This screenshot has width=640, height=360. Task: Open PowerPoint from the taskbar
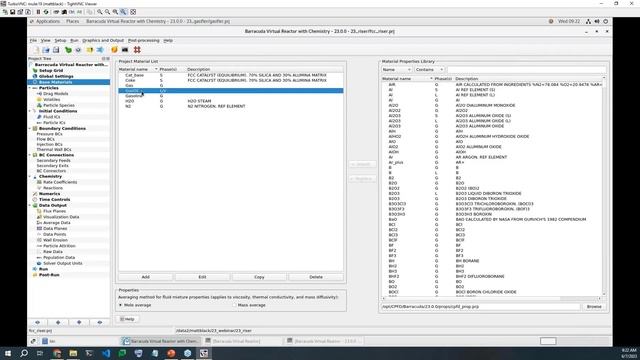(x=171, y=353)
